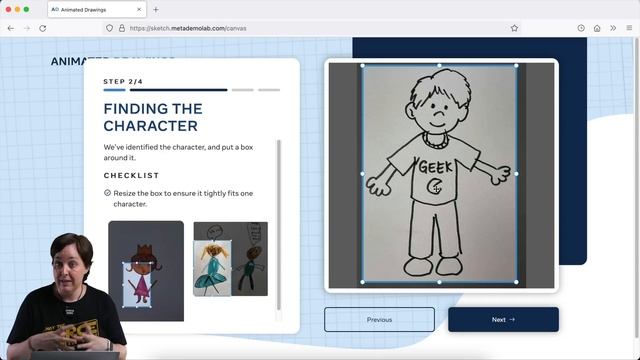Image resolution: width=640 pixels, height=360 pixels.
Task: Click the top-left handle of bounding box
Action: pos(362,66)
